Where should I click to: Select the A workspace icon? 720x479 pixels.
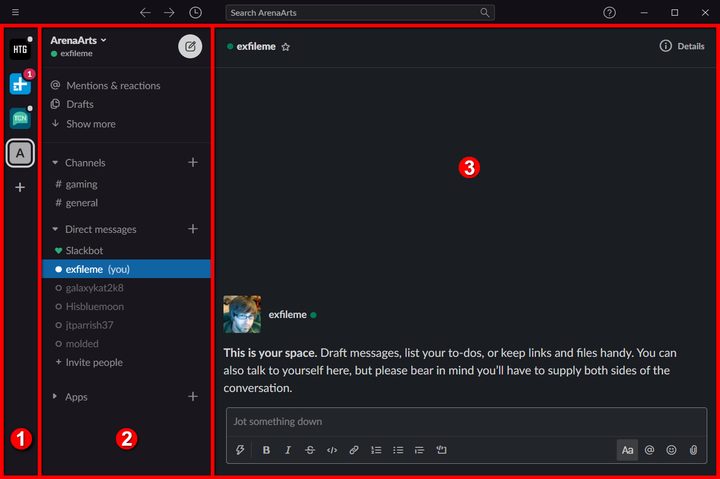tap(20, 153)
